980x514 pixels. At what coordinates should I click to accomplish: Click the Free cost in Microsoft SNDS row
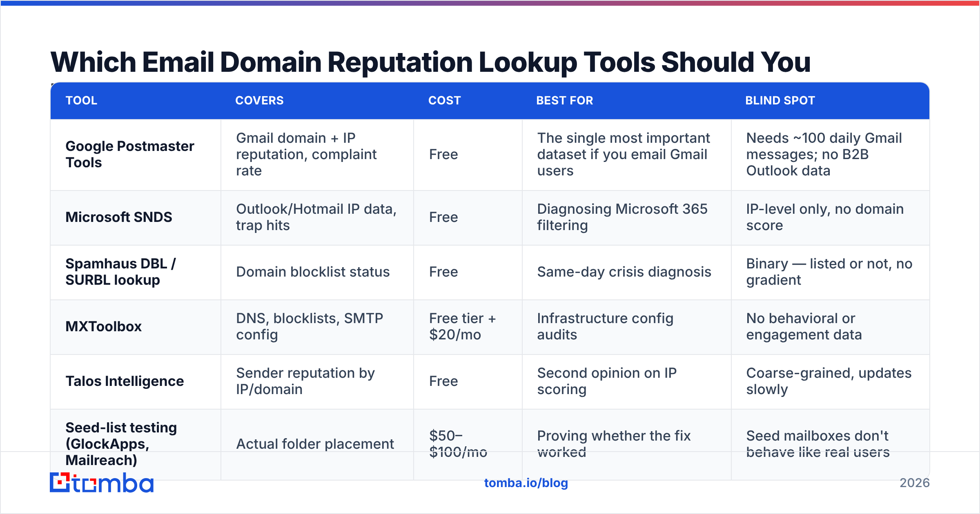coord(468,218)
